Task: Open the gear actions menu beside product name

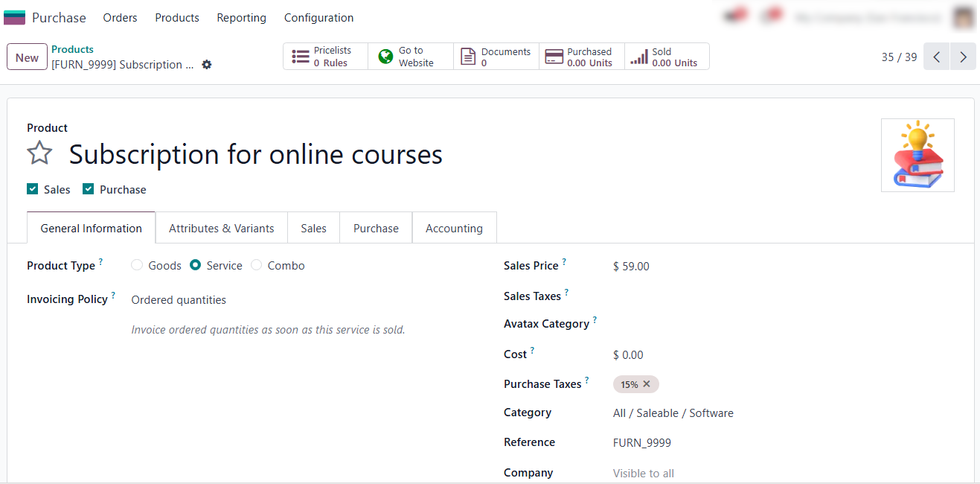Action: pos(207,65)
